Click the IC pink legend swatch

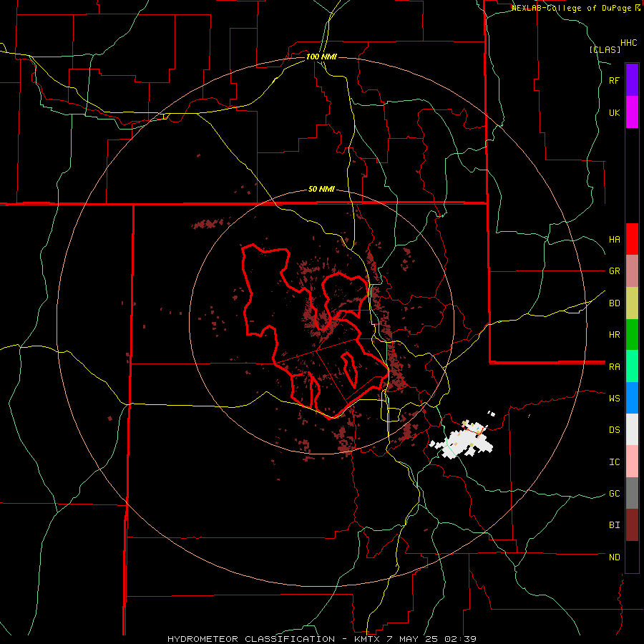632,462
